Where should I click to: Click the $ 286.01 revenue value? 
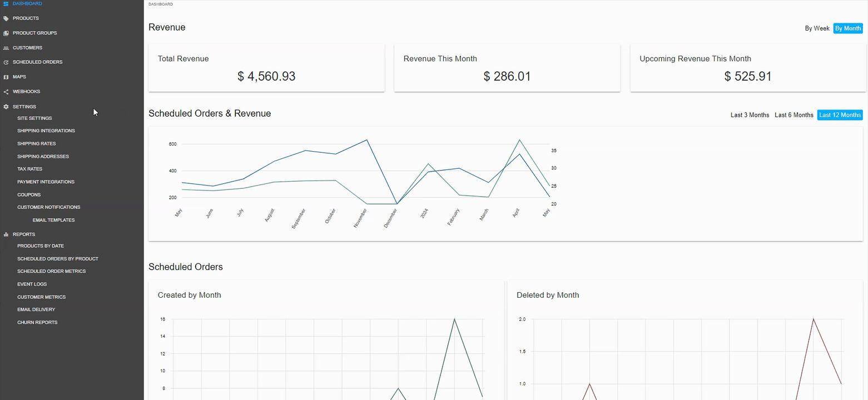coord(507,77)
